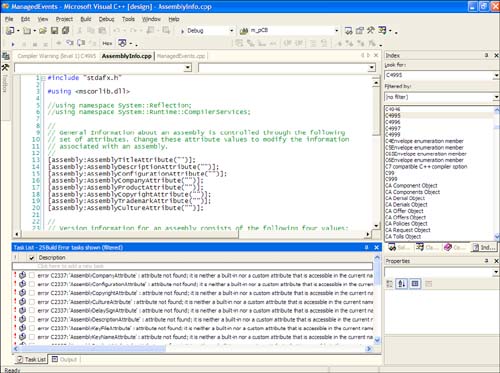Open the m_pCB find combo box dropdown
Image resolution: width=500 pixels, height=373 pixels.
point(336,31)
